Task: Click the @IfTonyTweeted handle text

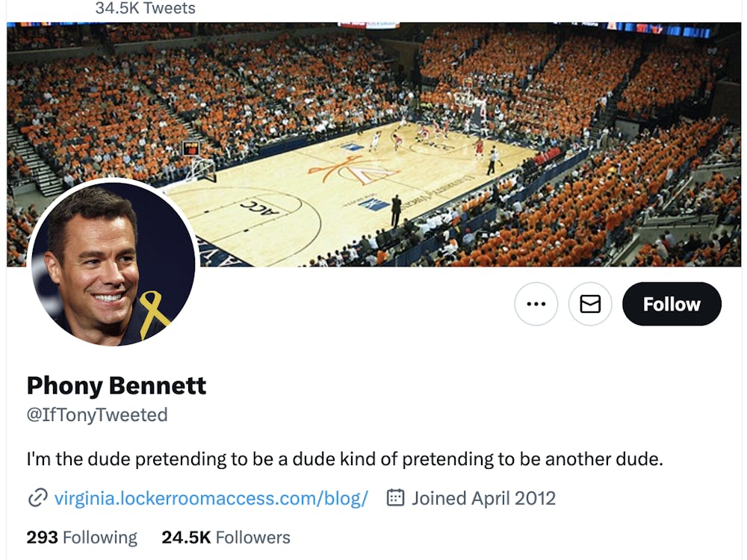Action: (97, 415)
